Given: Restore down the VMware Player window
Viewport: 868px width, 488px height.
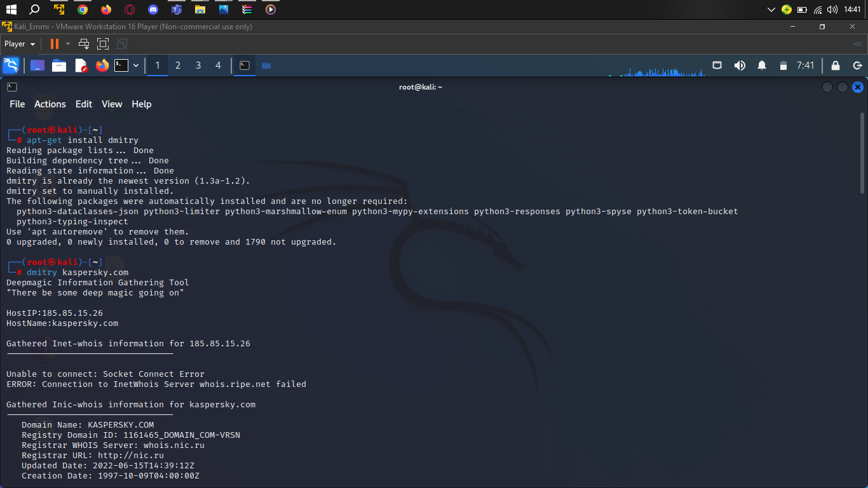Looking at the screenshot, I should pos(822,27).
